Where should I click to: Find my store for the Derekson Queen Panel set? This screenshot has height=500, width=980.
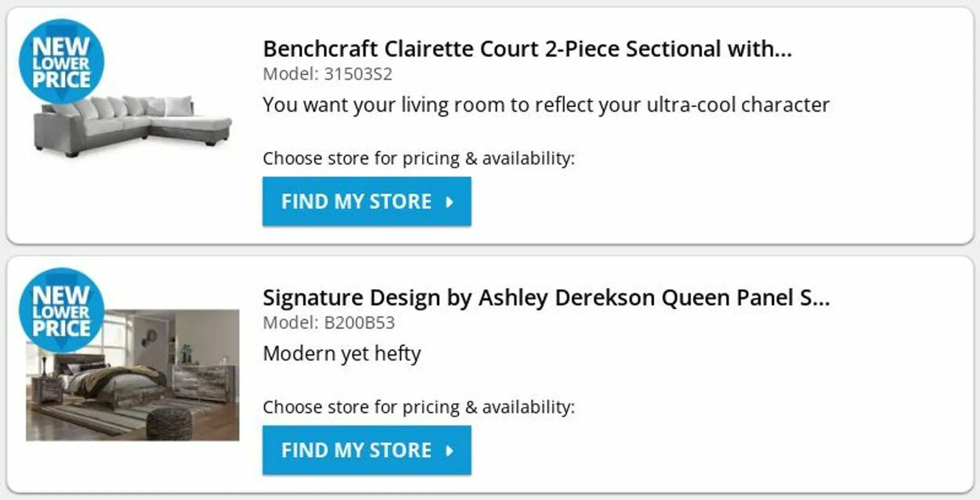(367, 450)
